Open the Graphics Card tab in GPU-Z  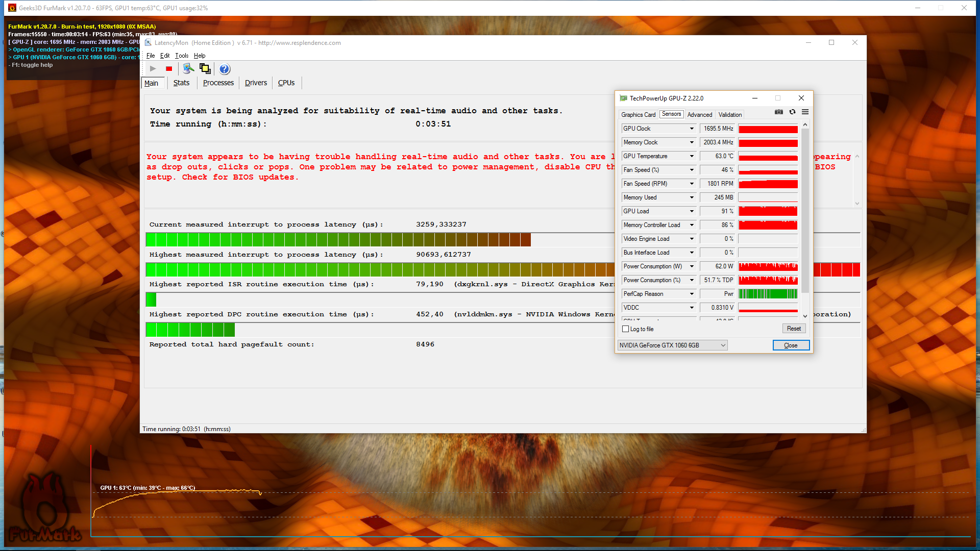[x=638, y=115]
